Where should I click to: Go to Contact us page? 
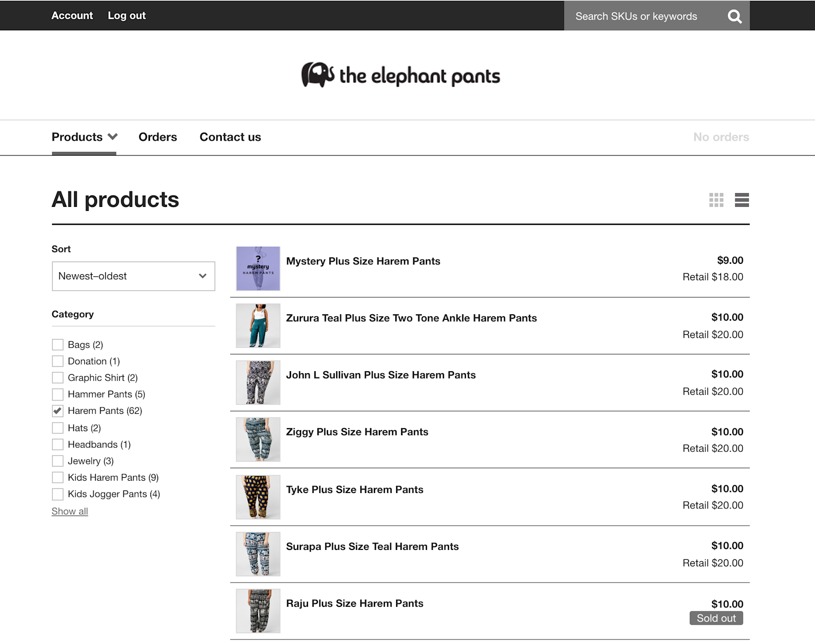[x=230, y=137]
